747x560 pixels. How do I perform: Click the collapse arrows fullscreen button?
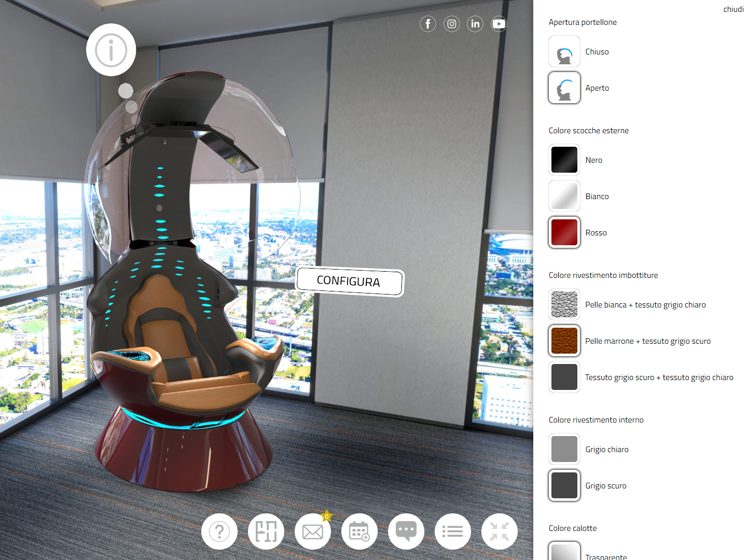pyautogui.click(x=500, y=531)
